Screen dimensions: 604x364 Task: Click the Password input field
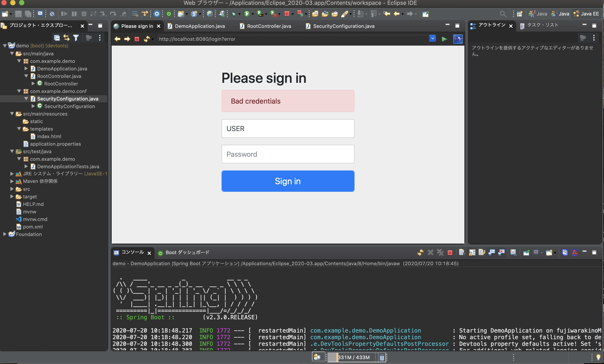(288, 154)
